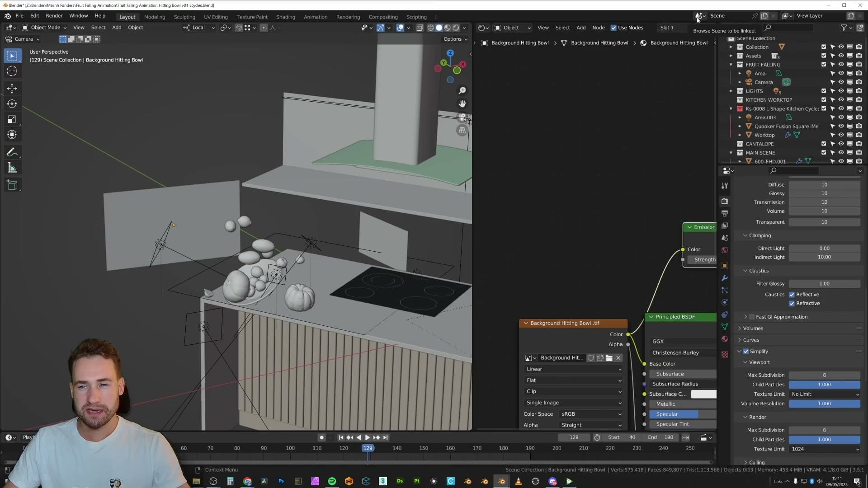The height and width of the screenshot is (488, 868).
Task: Open image file folder icon in image node
Action: tap(609, 358)
